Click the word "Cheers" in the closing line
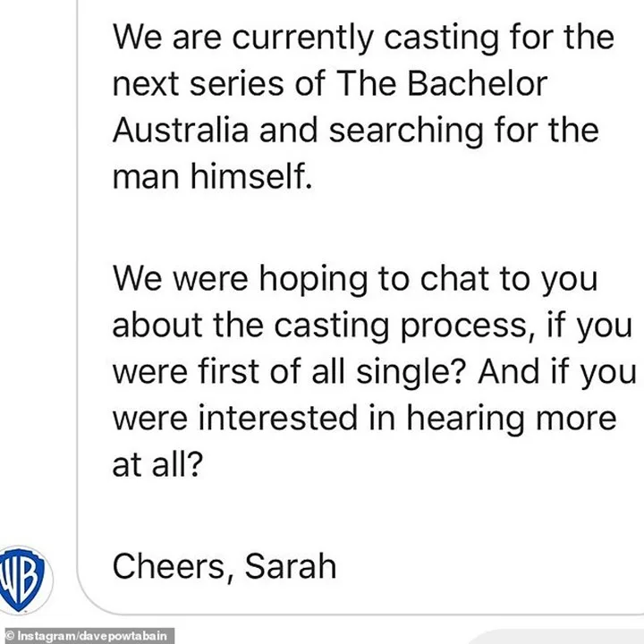 168,566
